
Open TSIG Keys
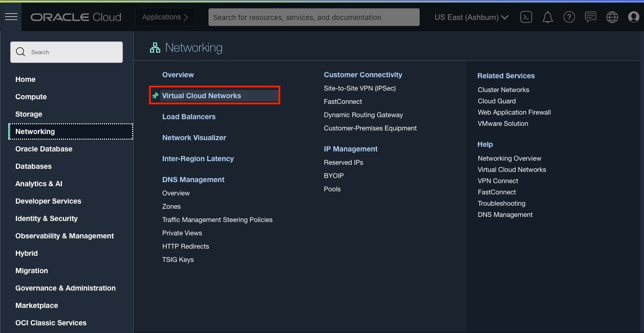point(178,259)
